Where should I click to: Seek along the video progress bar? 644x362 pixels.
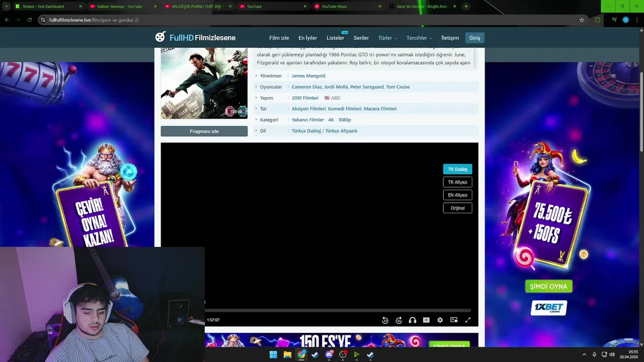pyautogui.click(x=338, y=311)
